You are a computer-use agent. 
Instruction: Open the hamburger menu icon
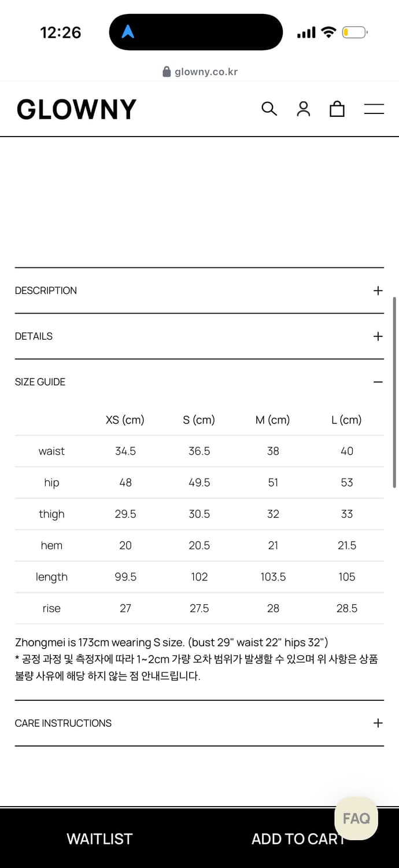(374, 109)
